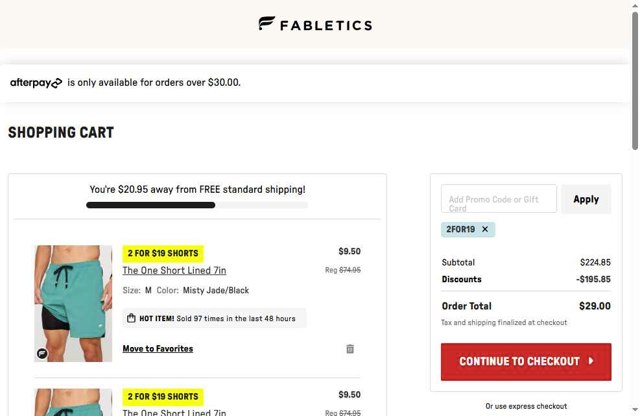Focus the Add Promo Code or Gift Card field
The height and width of the screenshot is (416, 640).
tap(498, 199)
